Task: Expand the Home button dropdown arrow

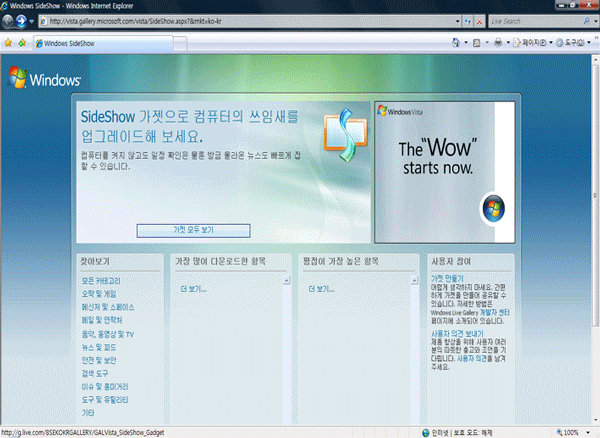Action: [466, 42]
